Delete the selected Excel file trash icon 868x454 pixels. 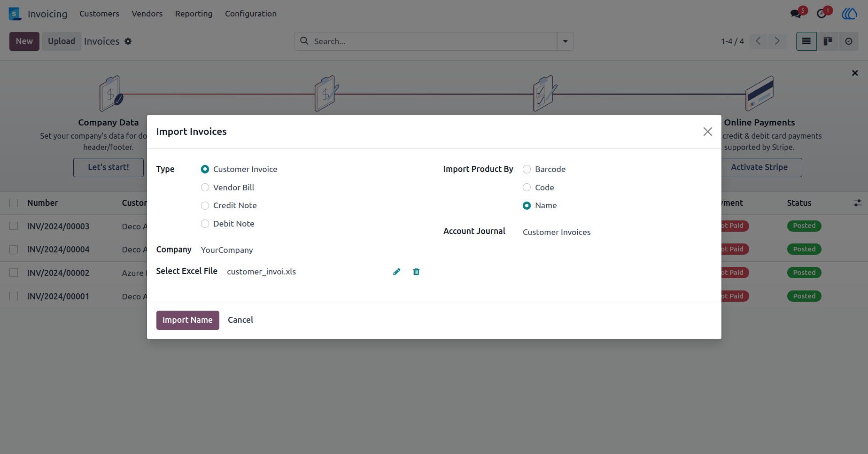tap(416, 272)
